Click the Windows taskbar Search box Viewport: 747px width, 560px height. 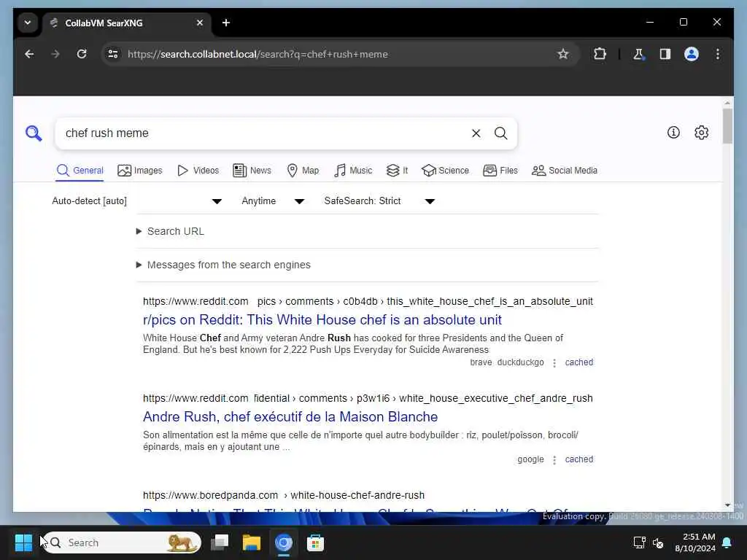point(123,542)
